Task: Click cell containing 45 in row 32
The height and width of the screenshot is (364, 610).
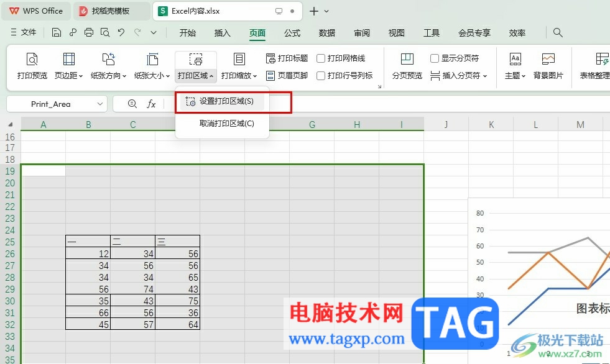Action: (x=88, y=324)
